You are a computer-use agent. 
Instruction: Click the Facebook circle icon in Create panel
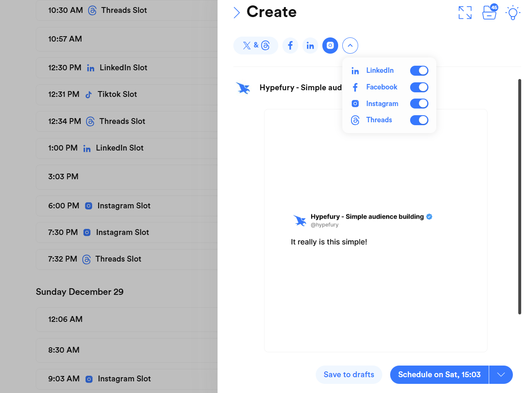coord(290,45)
